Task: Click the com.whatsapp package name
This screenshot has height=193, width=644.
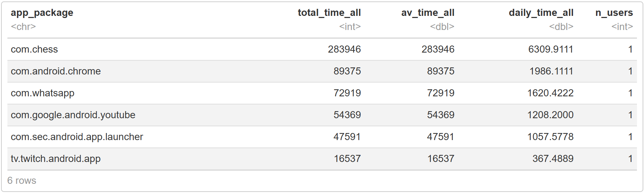Action: 42,93
